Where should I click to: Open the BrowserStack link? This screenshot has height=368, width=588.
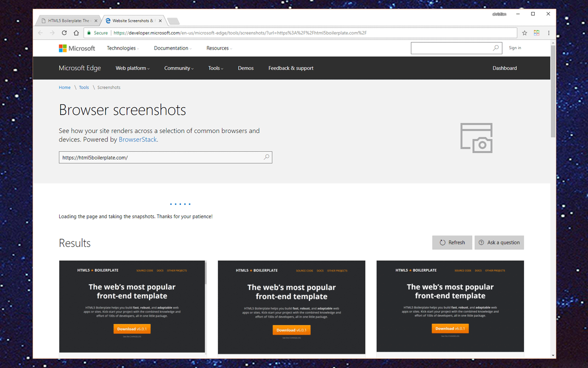tap(138, 139)
